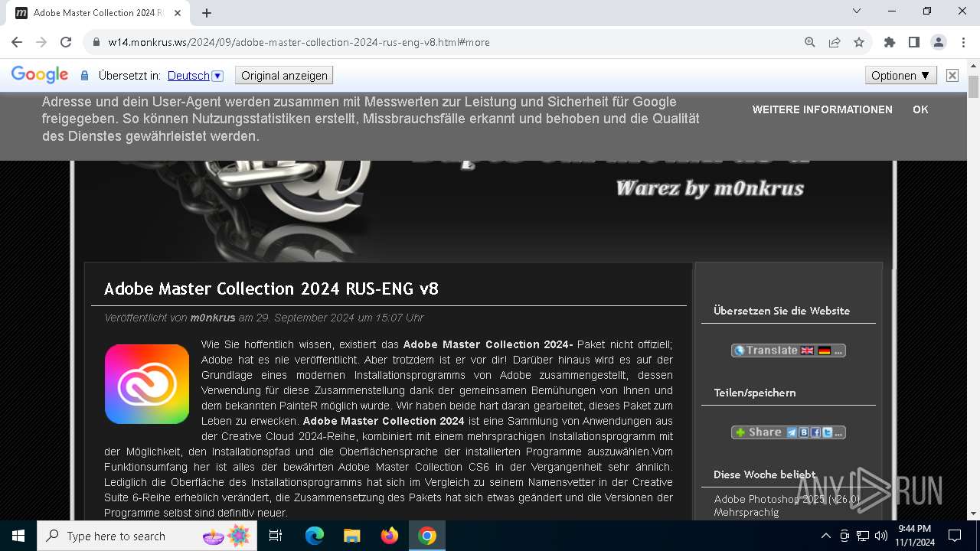Screen dimensions: 980x551
Task: Open the Chrome three-dot menu
Action: pyautogui.click(x=963, y=42)
